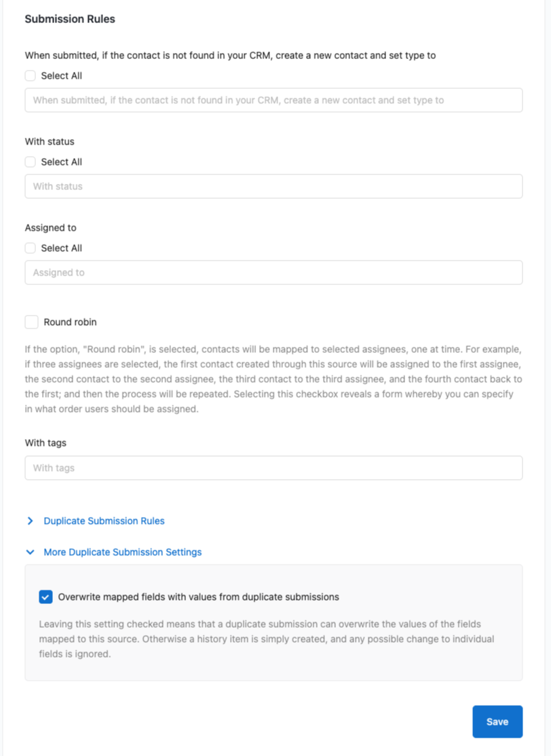Click the 'Overwrite mapped fields' label text
The height and width of the screenshot is (756, 551).
point(199,597)
